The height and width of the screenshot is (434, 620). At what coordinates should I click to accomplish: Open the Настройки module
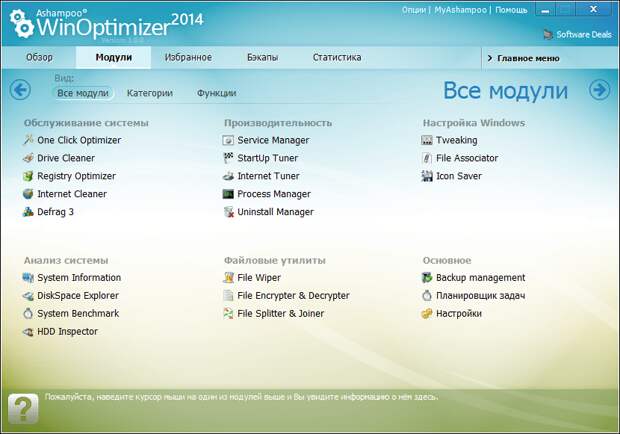coord(459,313)
